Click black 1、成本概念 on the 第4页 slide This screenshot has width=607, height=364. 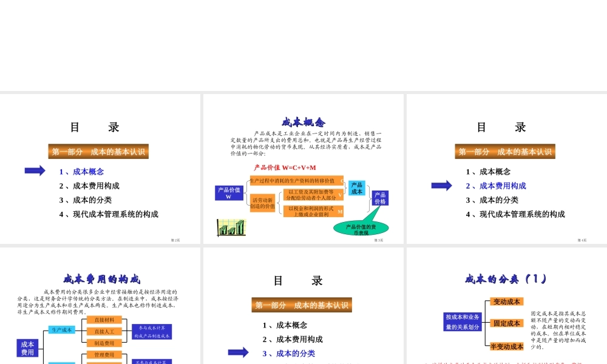(x=488, y=172)
